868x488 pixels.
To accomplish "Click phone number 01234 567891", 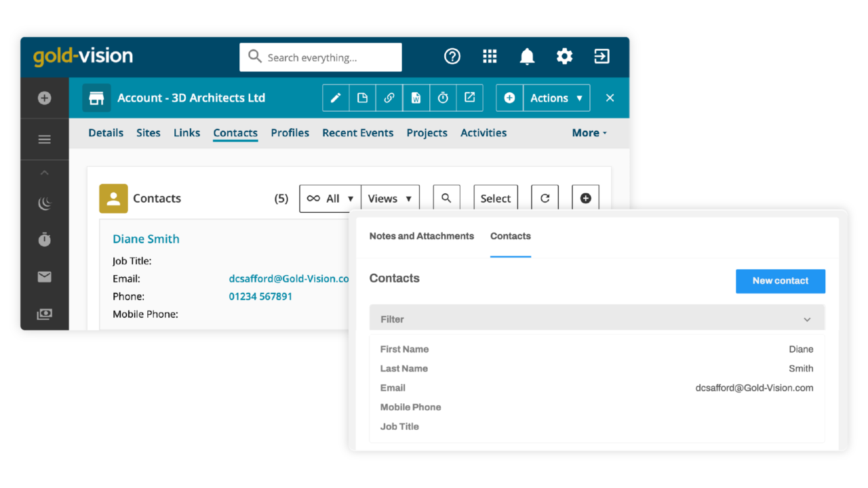I will click(x=260, y=296).
